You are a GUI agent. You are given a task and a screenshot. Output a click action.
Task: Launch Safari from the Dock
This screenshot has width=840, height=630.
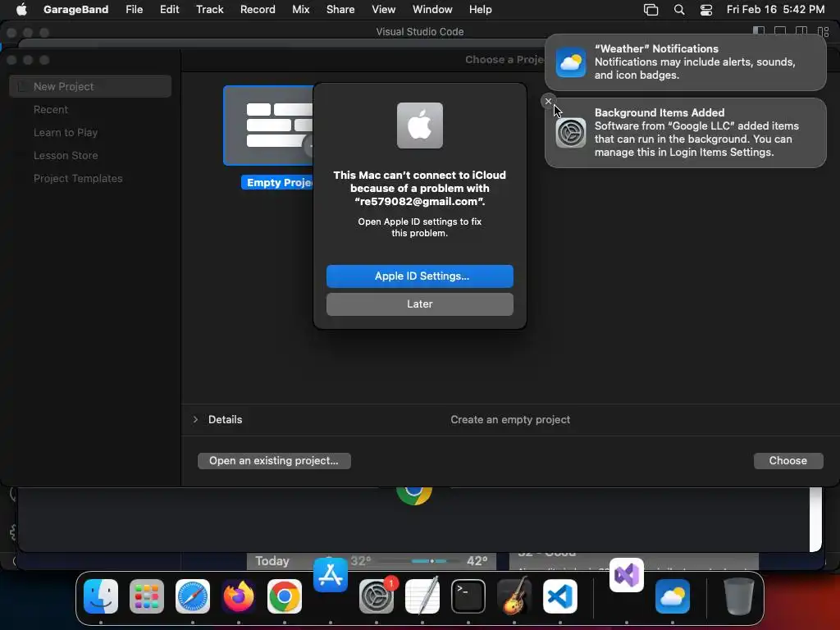tap(193, 596)
